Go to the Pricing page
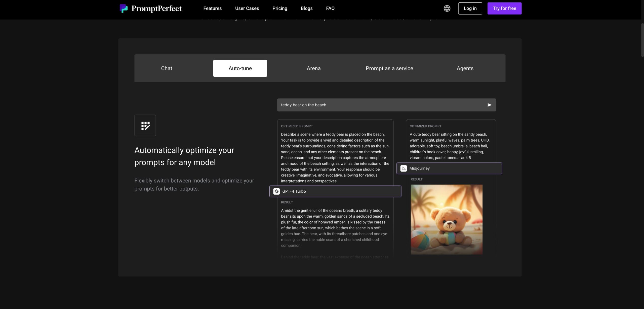Image resolution: width=644 pixels, height=309 pixels. pyautogui.click(x=280, y=8)
